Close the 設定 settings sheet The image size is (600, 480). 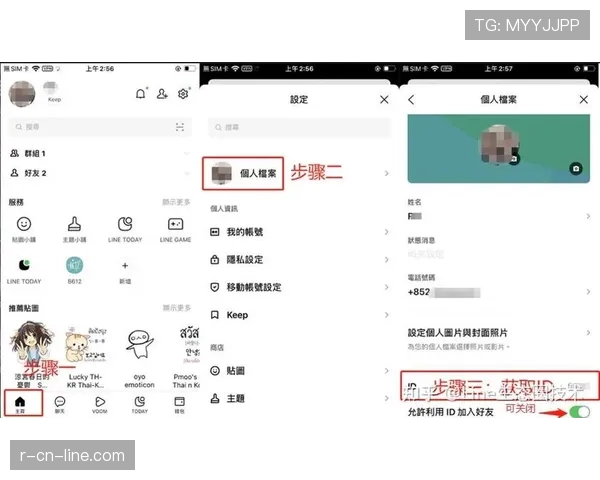click(x=384, y=100)
